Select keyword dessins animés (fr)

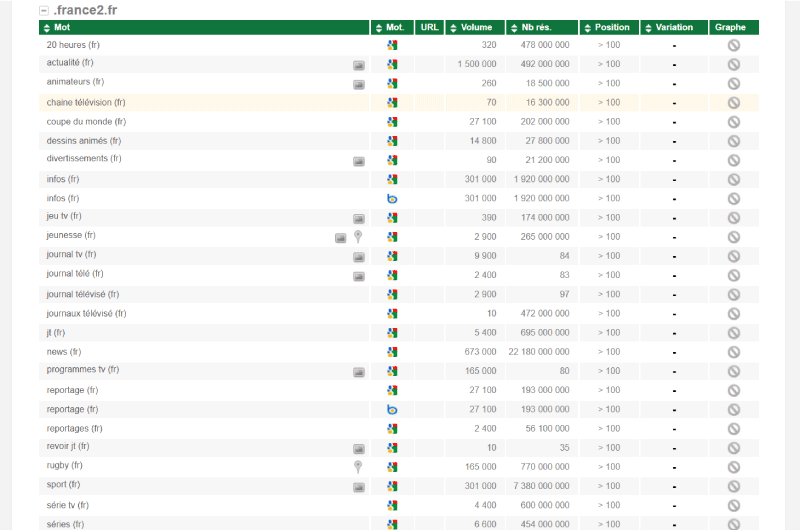point(84,141)
